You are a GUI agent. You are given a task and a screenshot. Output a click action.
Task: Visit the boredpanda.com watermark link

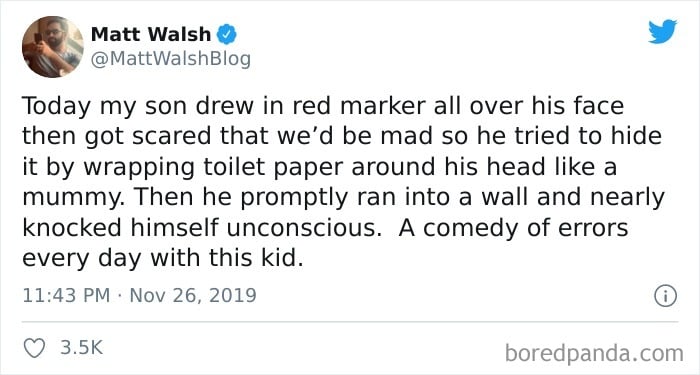coord(594,353)
